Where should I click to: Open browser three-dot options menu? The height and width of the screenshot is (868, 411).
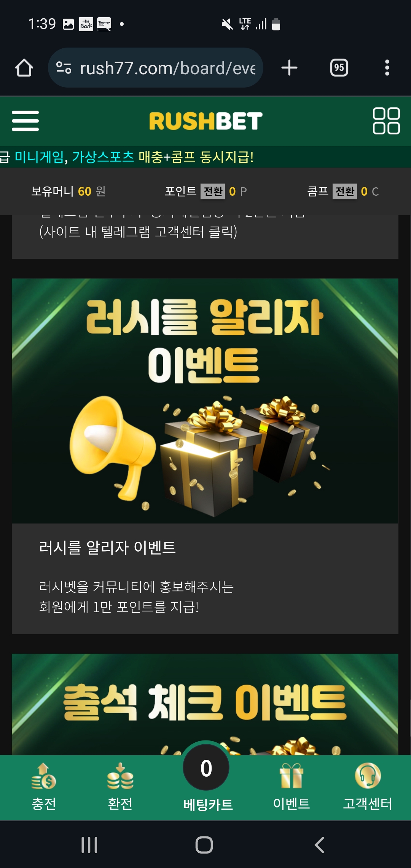[x=387, y=68]
